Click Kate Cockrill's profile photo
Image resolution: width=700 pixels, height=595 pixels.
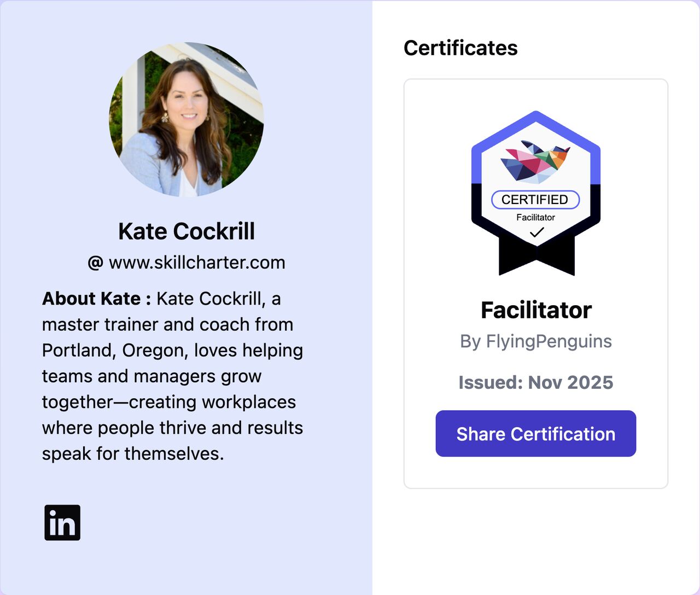[186, 119]
